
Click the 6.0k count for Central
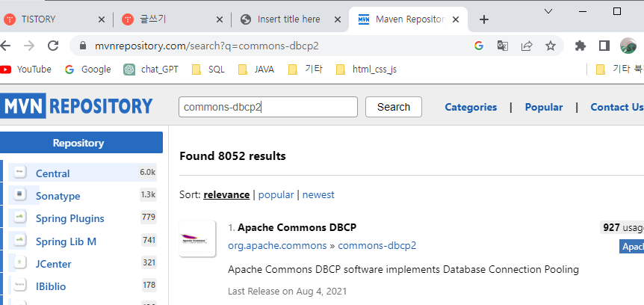[x=147, y=172]
